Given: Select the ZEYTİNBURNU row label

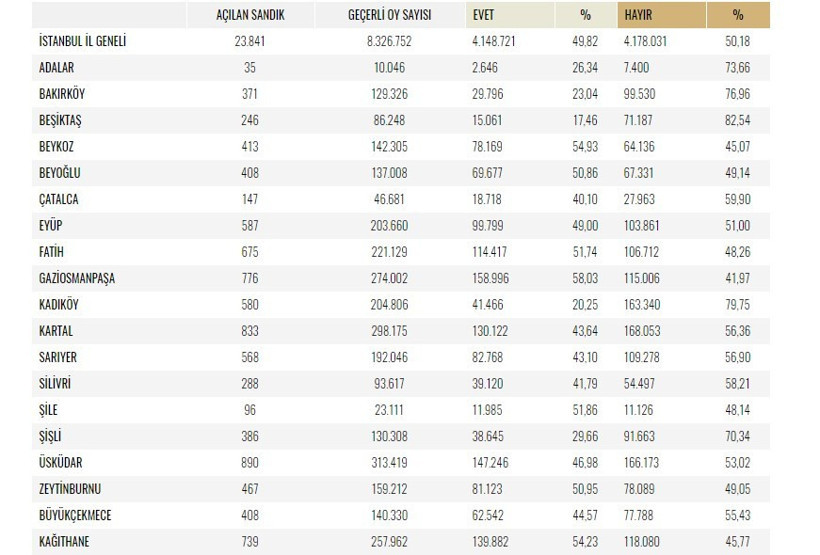Looking at the screenshot, I should [x=69, y=489].
